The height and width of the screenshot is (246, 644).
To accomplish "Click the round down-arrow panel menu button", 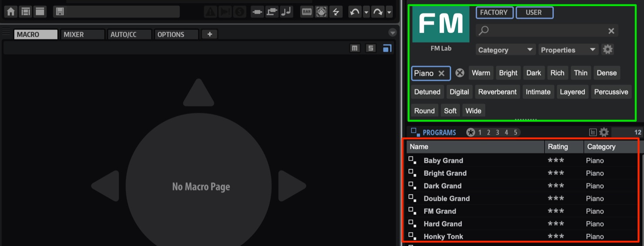I will point(392,33).
